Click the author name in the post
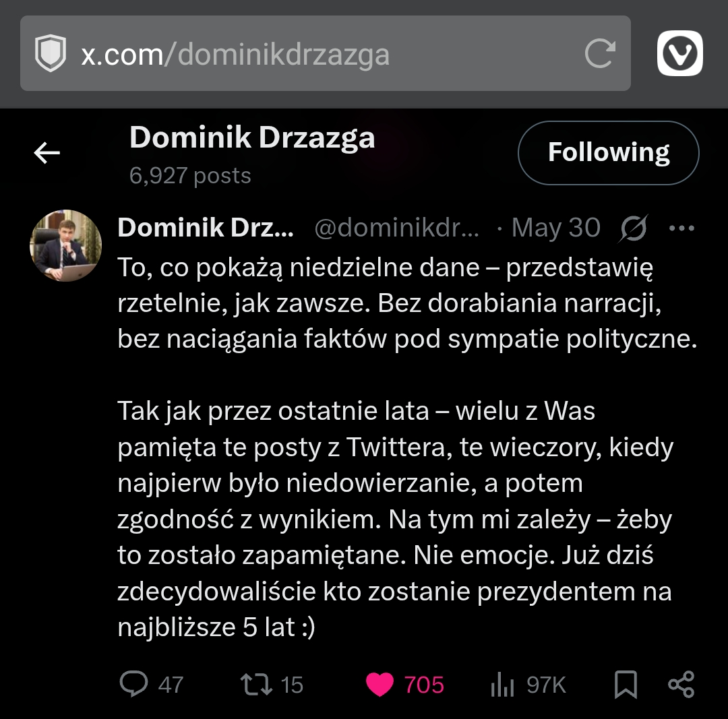 (205, 228)
